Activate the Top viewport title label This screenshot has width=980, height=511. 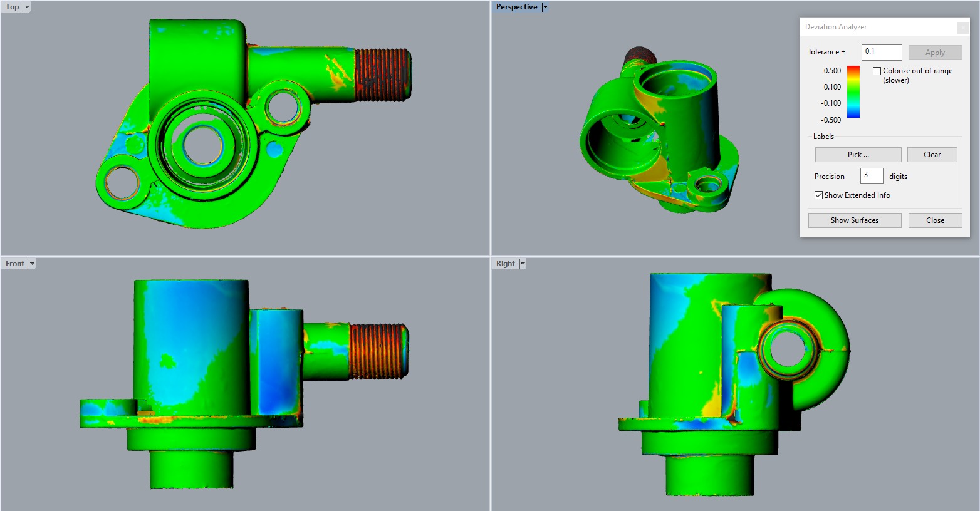(13, 7)
